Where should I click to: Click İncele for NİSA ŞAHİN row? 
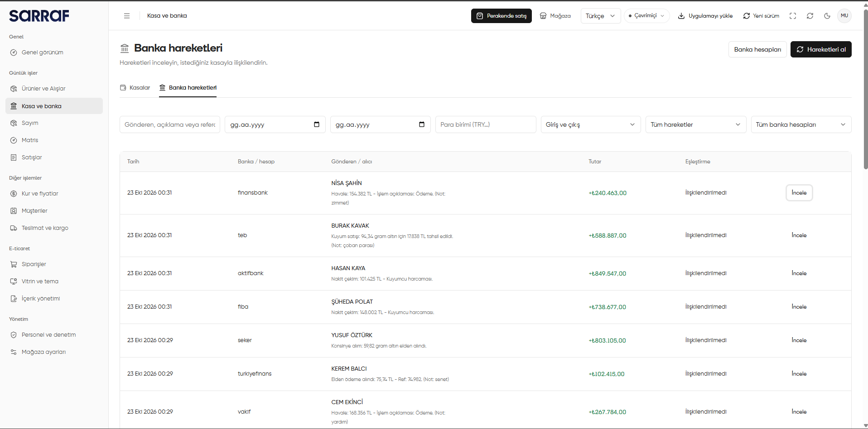tap(799, 193)
